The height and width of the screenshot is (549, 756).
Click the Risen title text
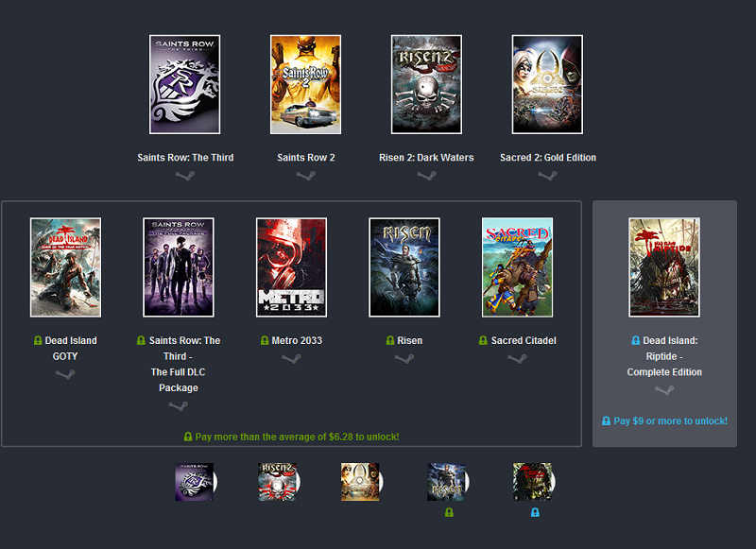point(410,341)
